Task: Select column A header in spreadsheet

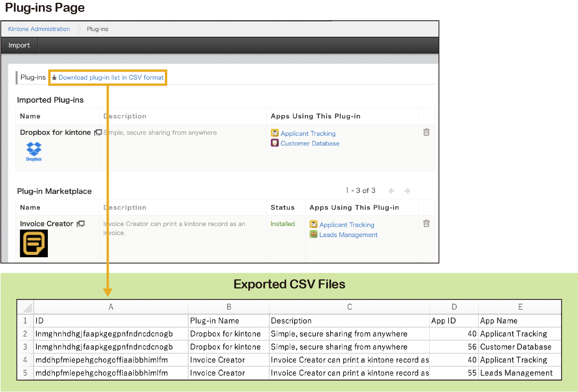Action: tap(111, 307)
